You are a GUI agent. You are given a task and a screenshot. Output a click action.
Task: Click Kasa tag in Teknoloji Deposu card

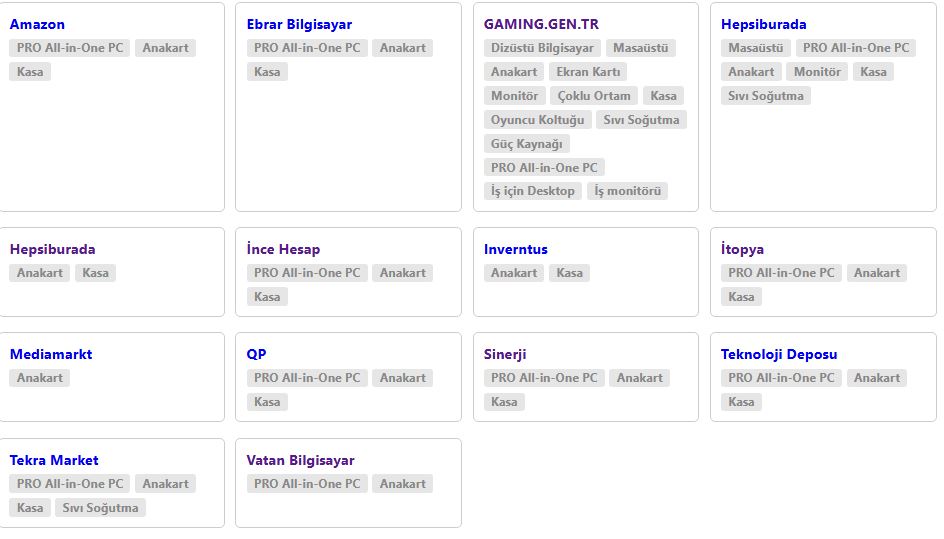coord(742,402)
